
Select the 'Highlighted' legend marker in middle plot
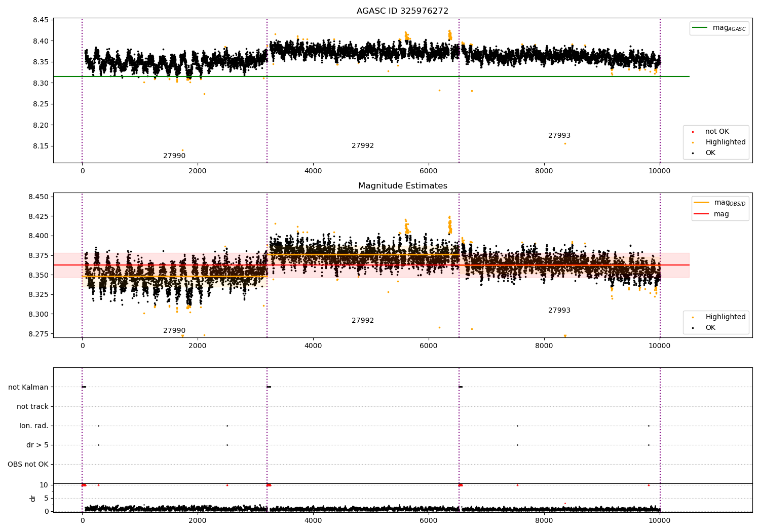tap(693, 317)
